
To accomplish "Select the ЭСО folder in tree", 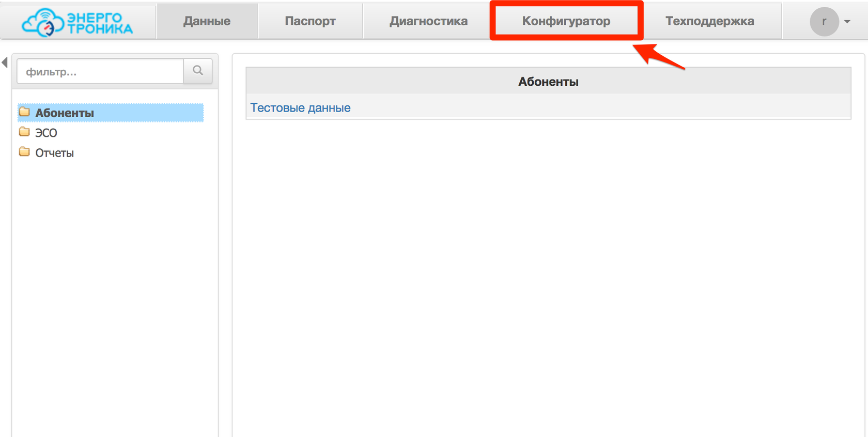I will coord(46,133).
